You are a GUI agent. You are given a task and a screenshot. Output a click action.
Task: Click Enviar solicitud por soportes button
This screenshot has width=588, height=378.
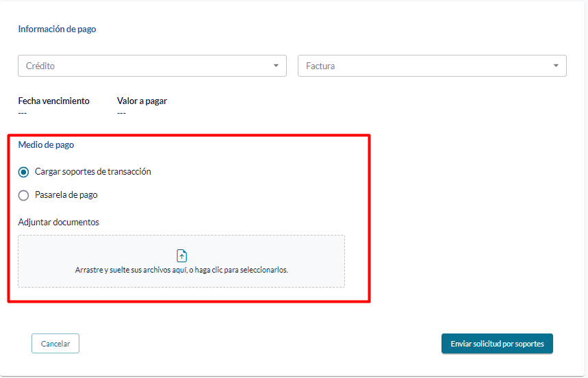tap(497, 344)
